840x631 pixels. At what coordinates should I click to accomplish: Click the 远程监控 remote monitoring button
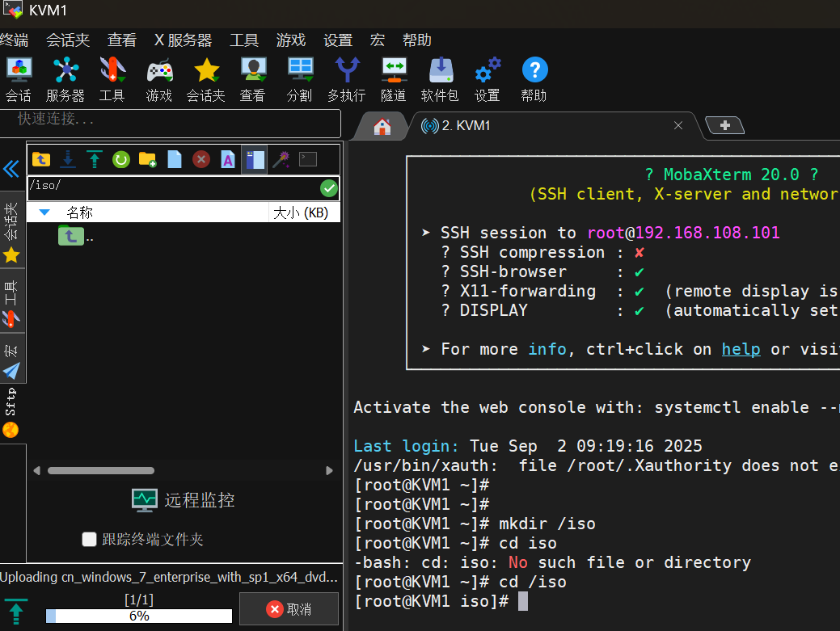(184, 500)
